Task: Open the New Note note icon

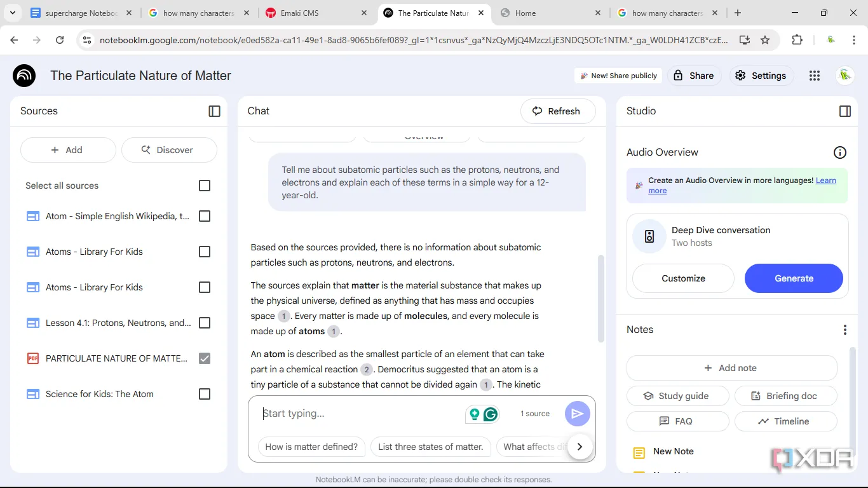Action: coord(639,453)
